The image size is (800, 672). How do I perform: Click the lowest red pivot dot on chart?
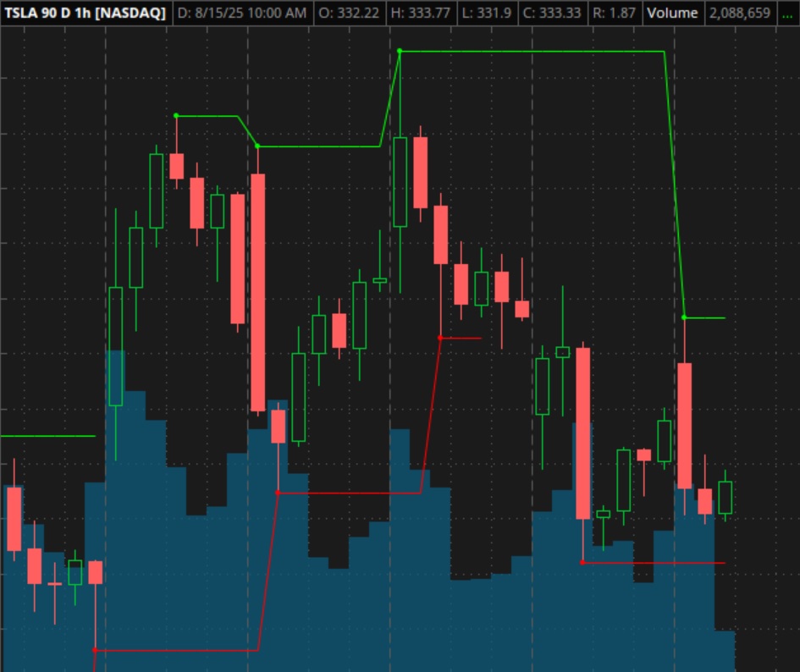pos(95,650)
